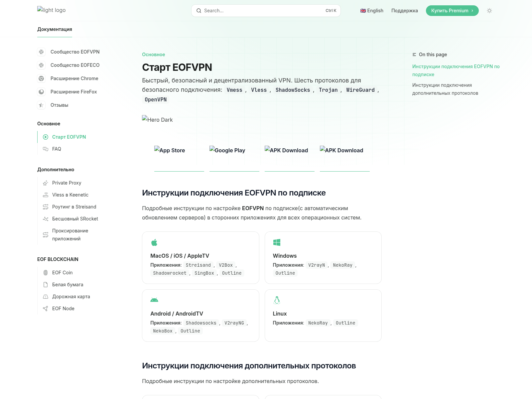Select the Документация tab

point(55,29)
